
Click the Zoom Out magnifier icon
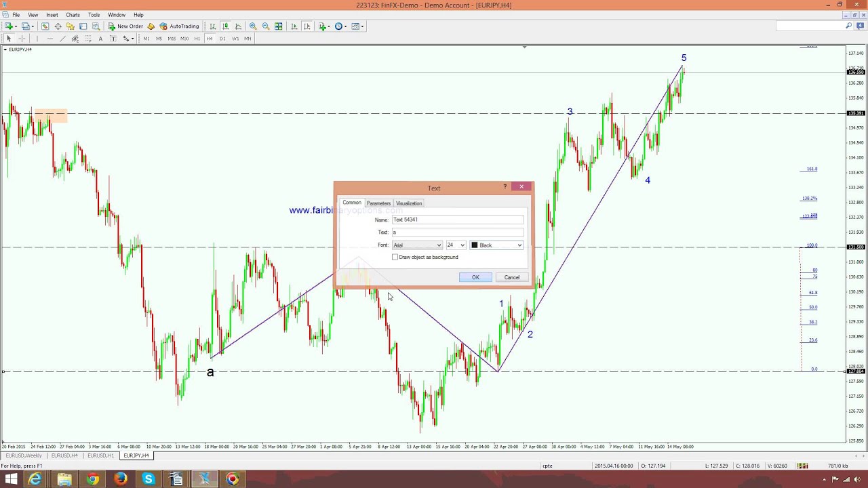click(266, 26)
